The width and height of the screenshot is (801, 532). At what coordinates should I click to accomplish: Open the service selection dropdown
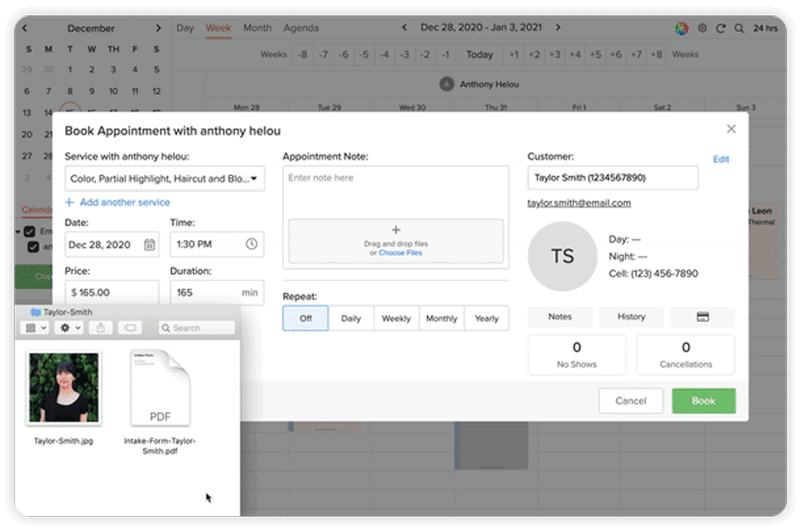point(165,178)
